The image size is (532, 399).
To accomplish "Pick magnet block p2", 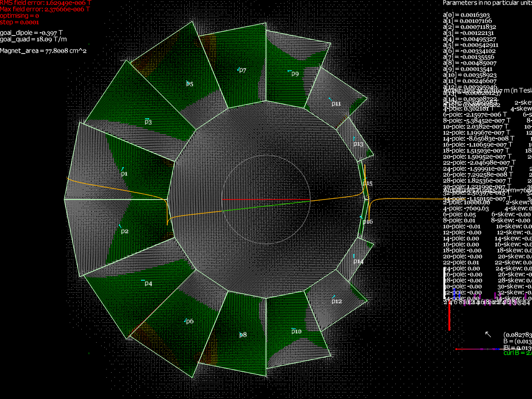I will coord(124,231).
